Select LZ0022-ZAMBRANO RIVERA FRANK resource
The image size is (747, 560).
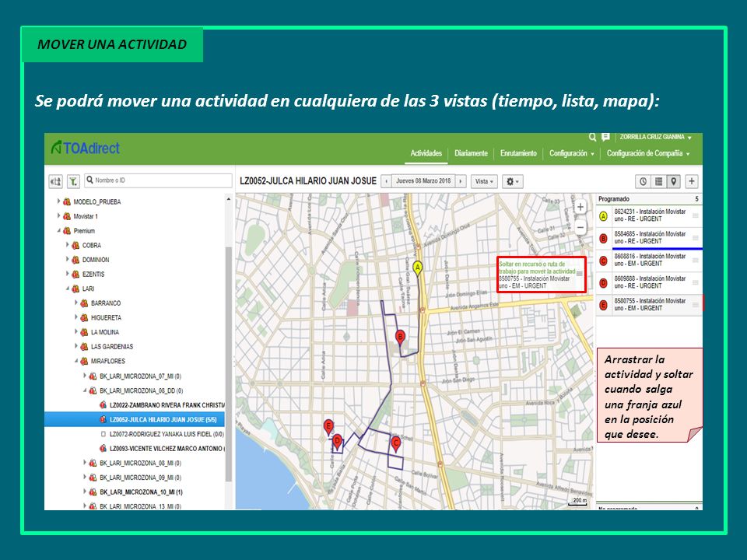(167, 405)
